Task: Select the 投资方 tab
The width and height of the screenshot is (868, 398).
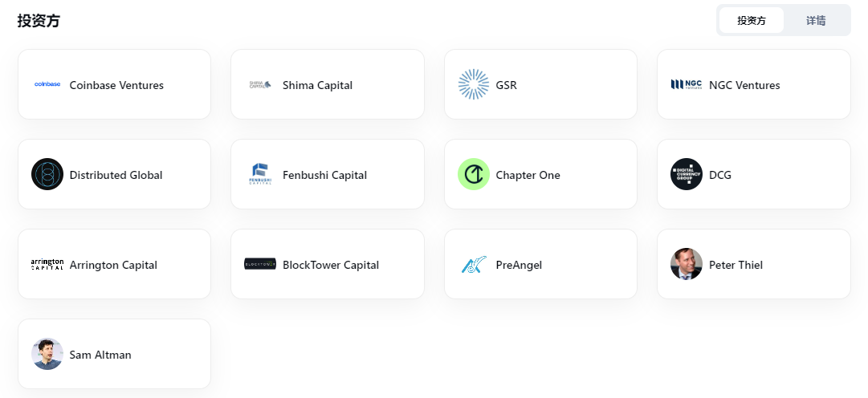Action: tap(752, 20)
